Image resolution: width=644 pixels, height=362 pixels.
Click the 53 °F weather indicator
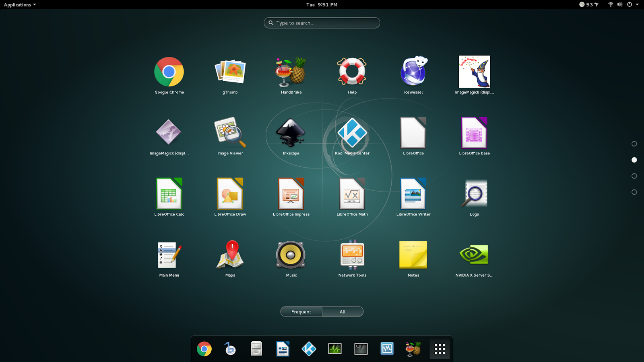pos(589,5)
